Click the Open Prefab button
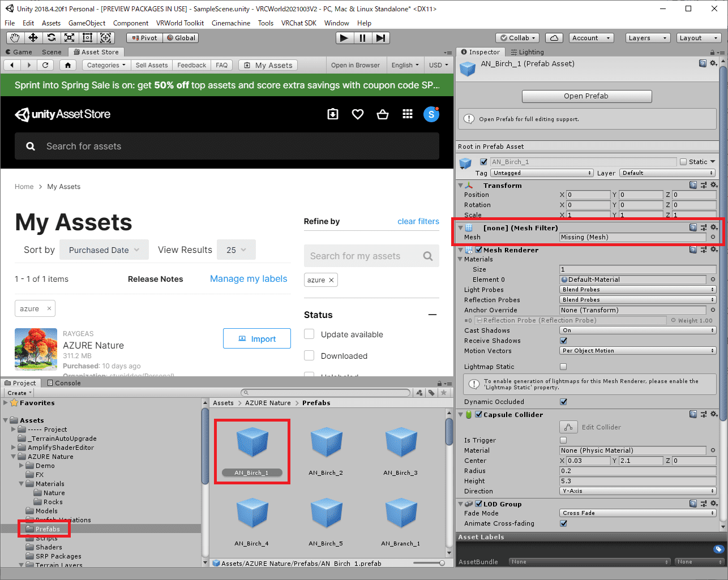Screen dimensions: 728x580 click(586, 96)
